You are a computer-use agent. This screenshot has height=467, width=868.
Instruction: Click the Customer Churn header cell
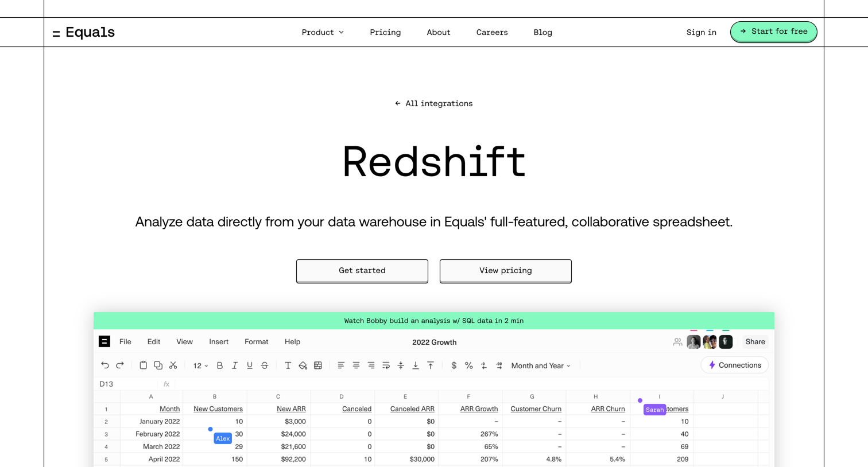click(534, 409)
